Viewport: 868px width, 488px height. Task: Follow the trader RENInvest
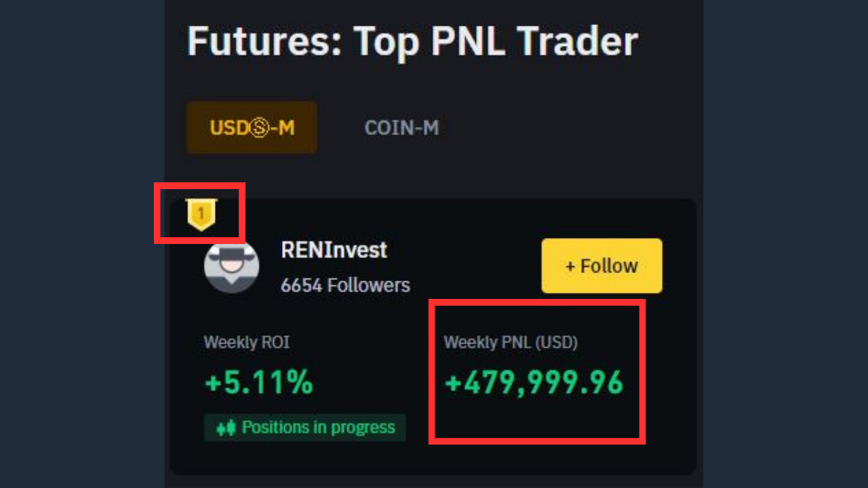[x=601, y=266]
